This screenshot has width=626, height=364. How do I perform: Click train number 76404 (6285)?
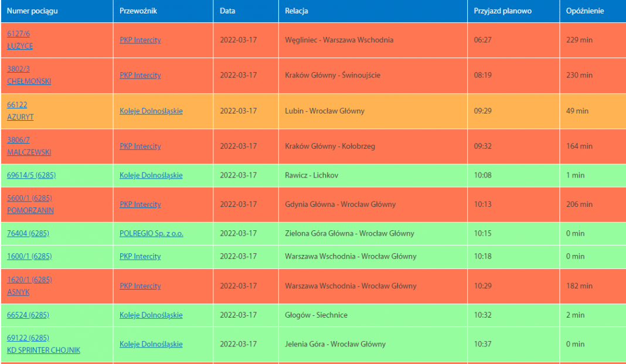point(28,233)
